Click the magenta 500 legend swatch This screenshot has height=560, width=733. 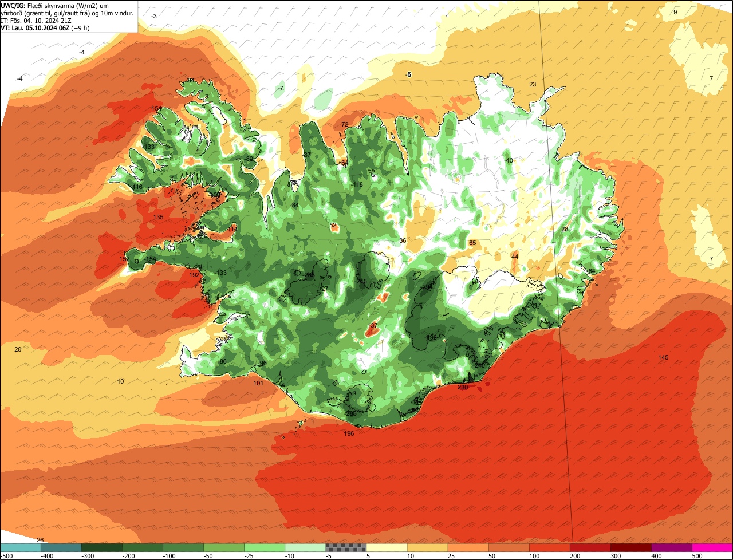pyautogui.click(x=712, y=547)
